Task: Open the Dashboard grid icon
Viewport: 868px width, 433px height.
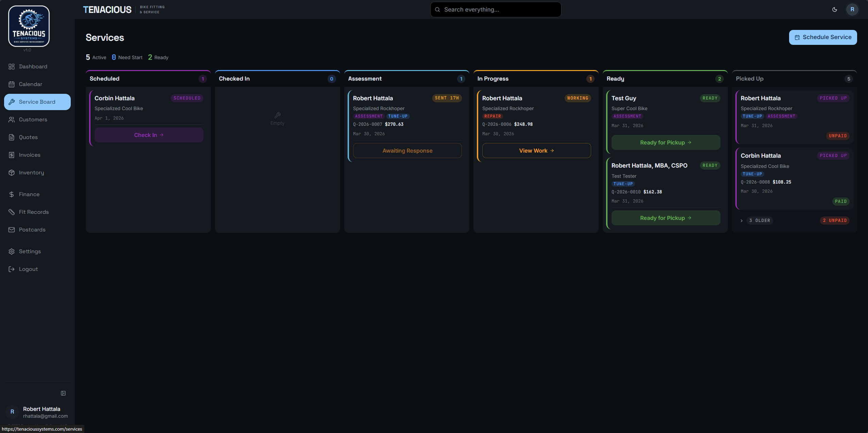Action: [12, 66]
